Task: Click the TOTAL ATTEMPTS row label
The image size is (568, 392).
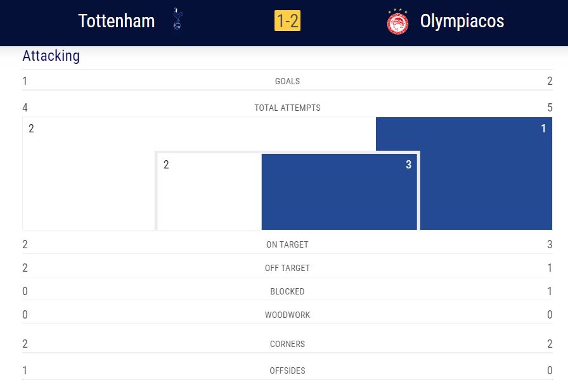Action: pos(287,108)
